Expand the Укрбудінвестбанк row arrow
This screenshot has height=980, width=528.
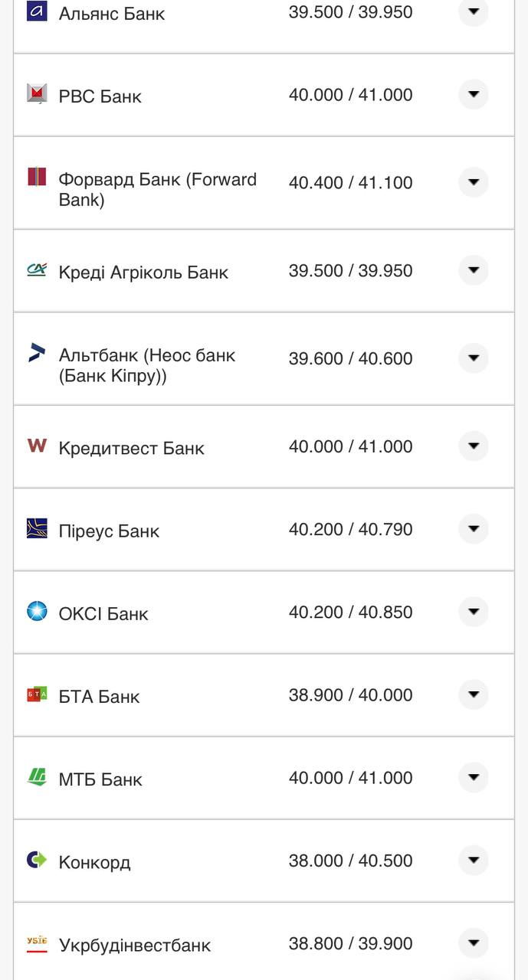(473, 942)
